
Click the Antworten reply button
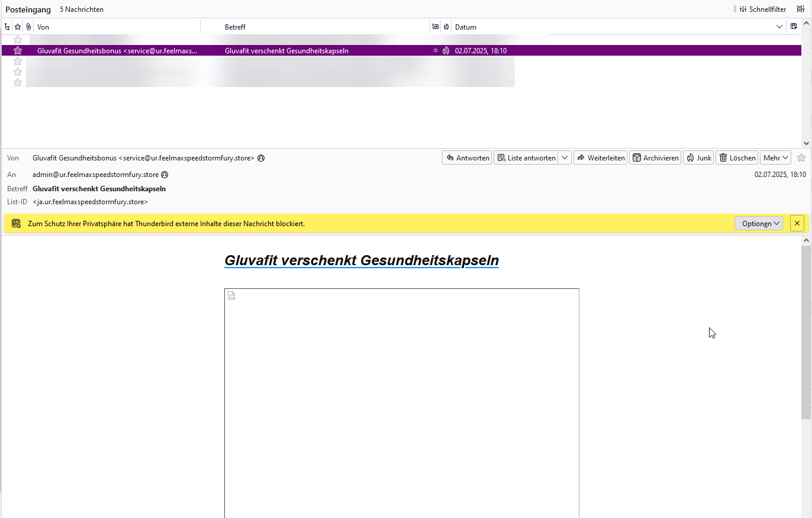click(x=467, y=157)
